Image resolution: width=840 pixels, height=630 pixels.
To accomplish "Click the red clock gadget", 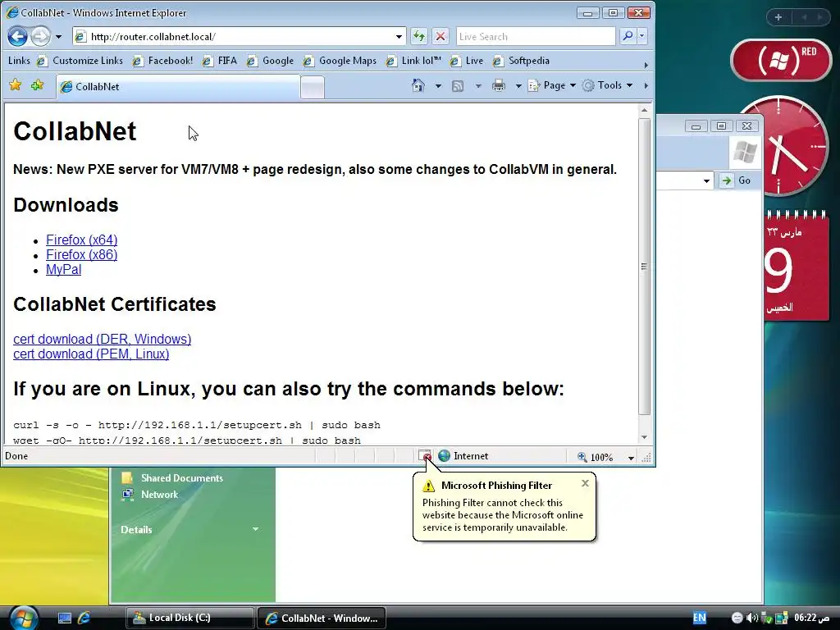I will tap(783, 144).
